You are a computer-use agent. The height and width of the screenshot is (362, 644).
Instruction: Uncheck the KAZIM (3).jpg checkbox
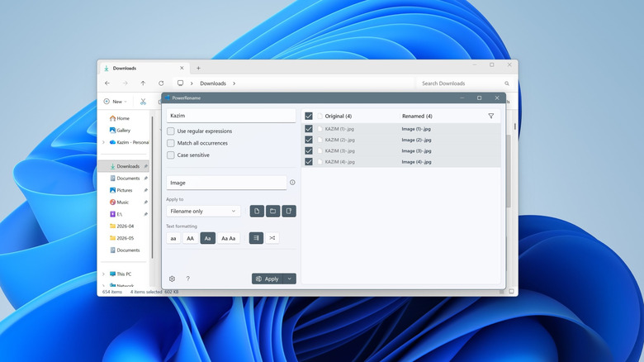tap(309, 150)
